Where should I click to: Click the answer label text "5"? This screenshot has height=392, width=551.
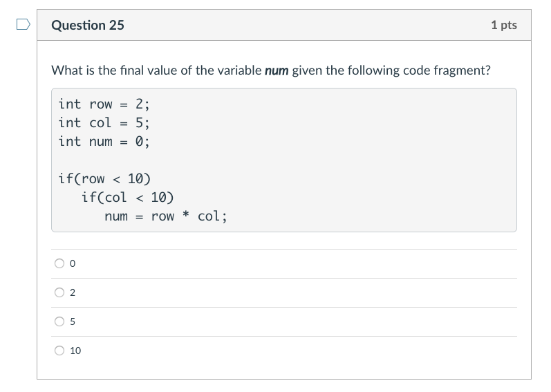click(x=73, y=321)
